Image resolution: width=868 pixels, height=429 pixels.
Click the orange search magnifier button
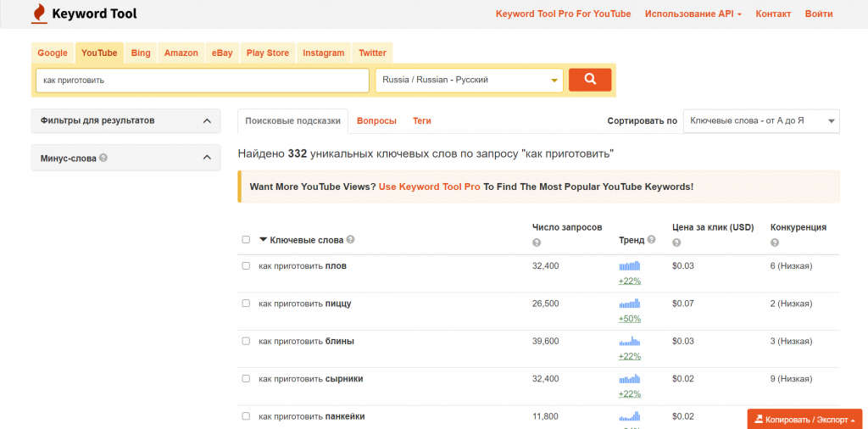pos(590,80)
